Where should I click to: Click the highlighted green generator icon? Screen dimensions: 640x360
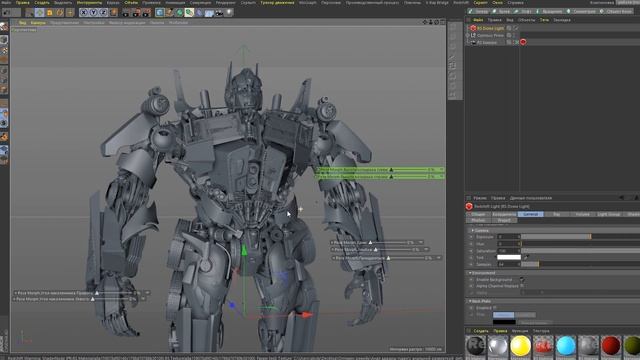coord(189,13)
